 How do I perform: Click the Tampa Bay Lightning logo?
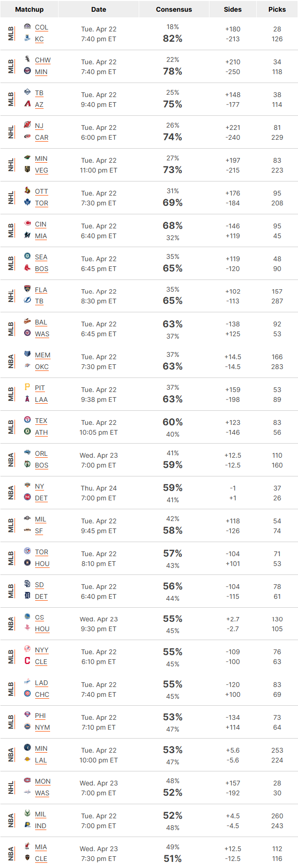pyautogui.click(x=27, y=300)
